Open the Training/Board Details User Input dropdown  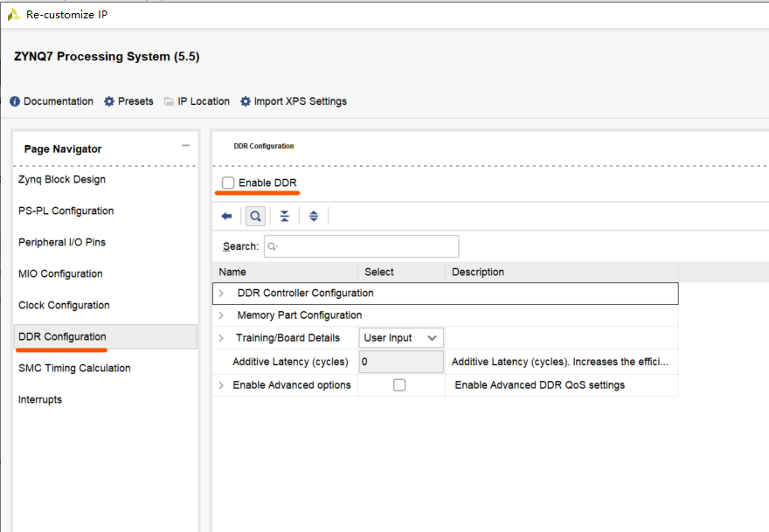pos(401,338)
